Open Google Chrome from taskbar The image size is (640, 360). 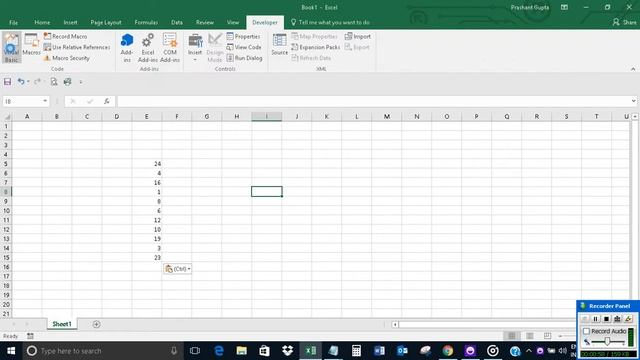point(447,351)
